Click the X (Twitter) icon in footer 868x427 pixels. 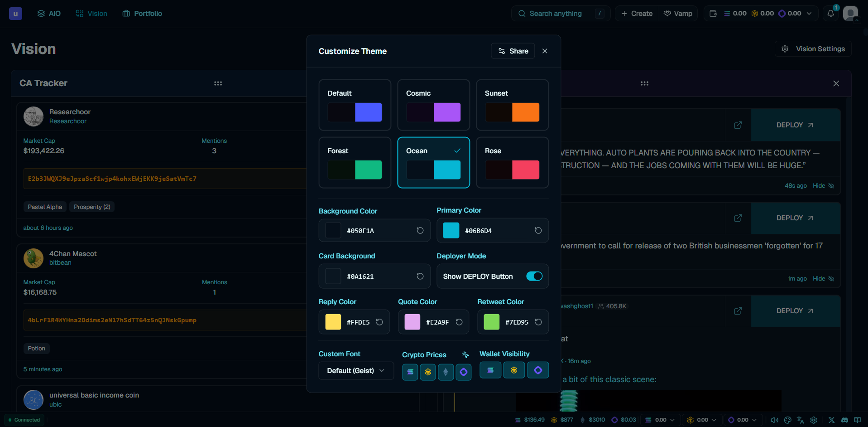[831, 420]
